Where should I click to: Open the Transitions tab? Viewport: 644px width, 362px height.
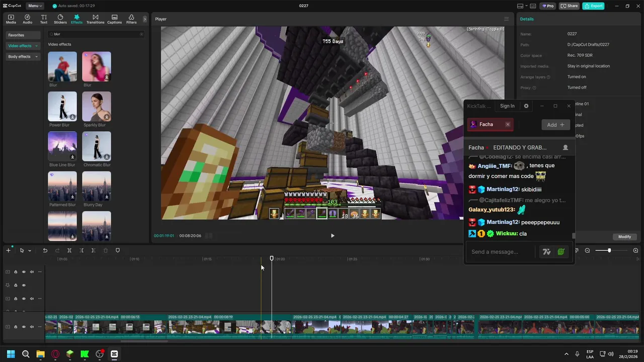(95, 19)
